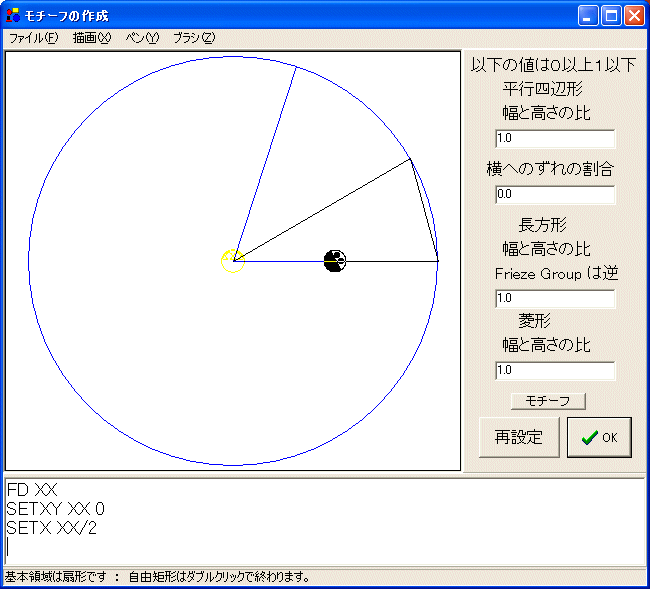
Task: Click the application icon in the title bar
Action: pyautogui.click(x=13, y=15)
